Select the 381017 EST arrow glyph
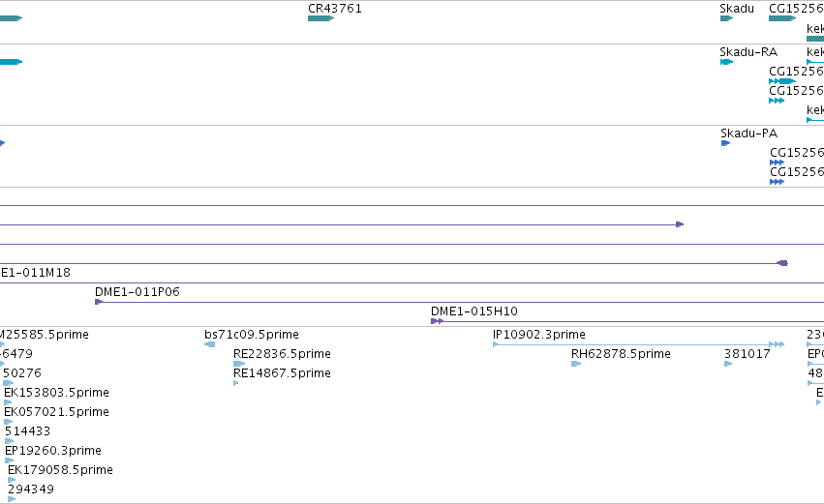Image resolution: width=824 pixels, height=504 pixels. (x=728, y=364)
